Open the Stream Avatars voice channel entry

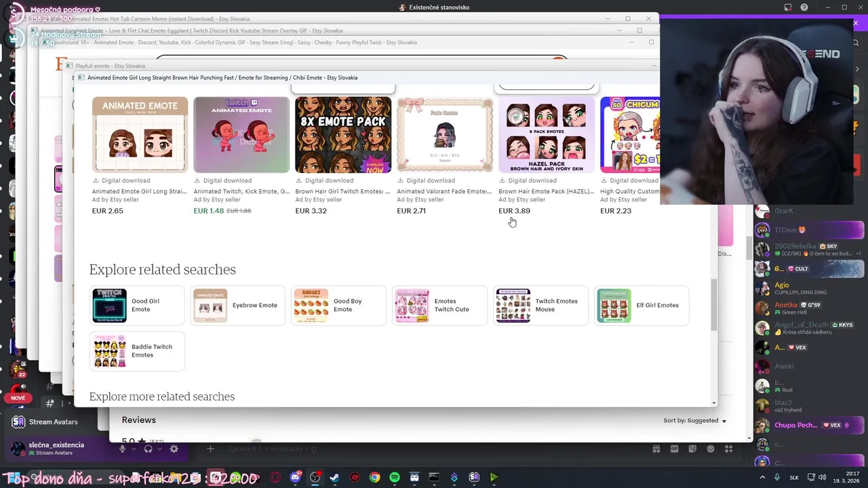point(53,422)
